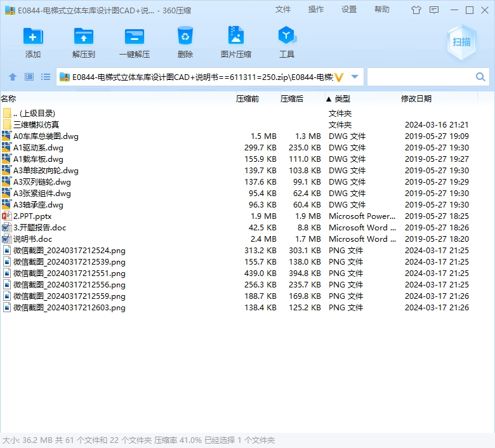Open the 设置 menu
The height and width of the screenshot is (448, 495).
pos(349,10)
